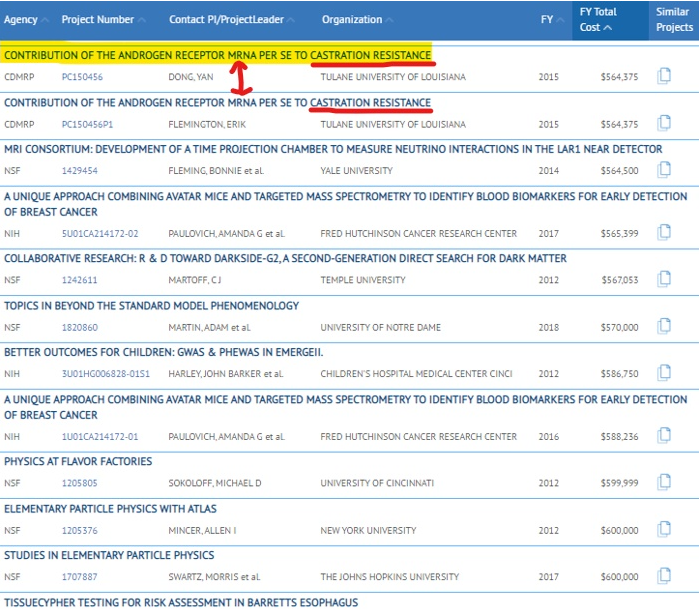Select PI name FLEMINGTON, ERIK
This screenshot has width=699, height=616.
pyautogui.click(x=207, y=124)
